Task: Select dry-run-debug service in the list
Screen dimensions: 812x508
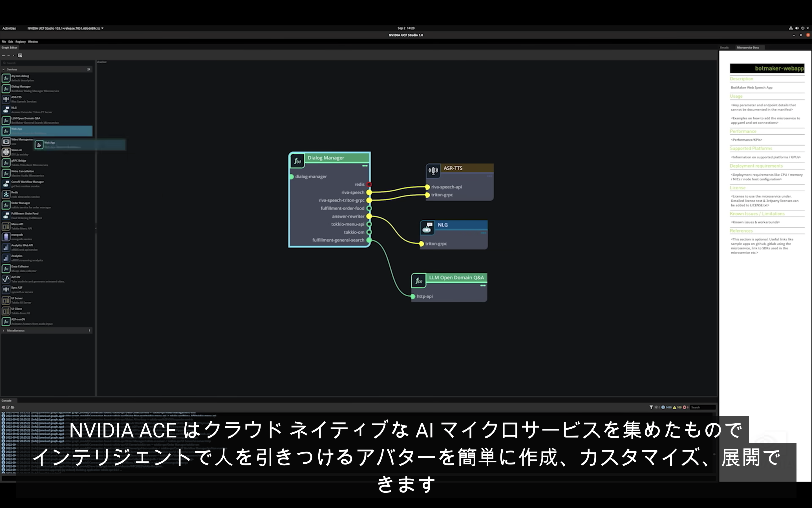Action: tap(47, 78)
